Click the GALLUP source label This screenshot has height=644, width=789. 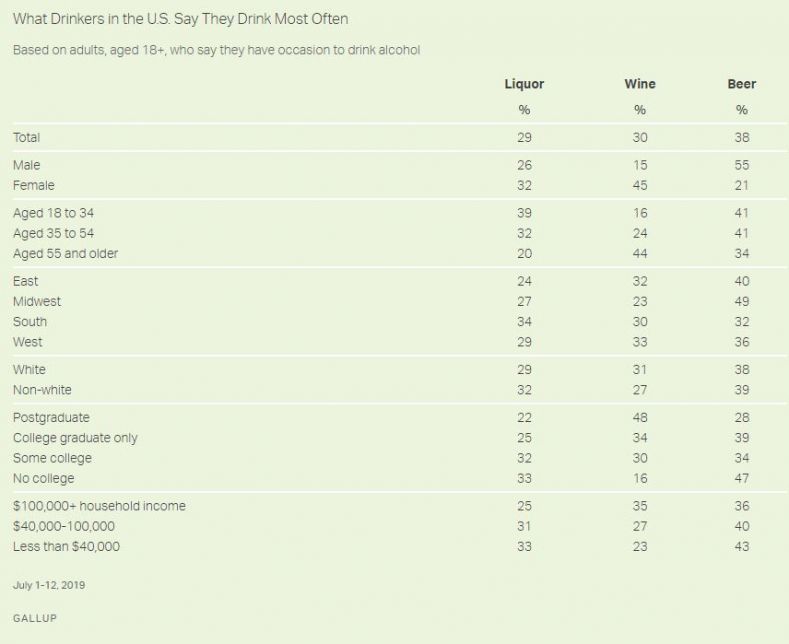pyautogui.click(x=34, y=618)
